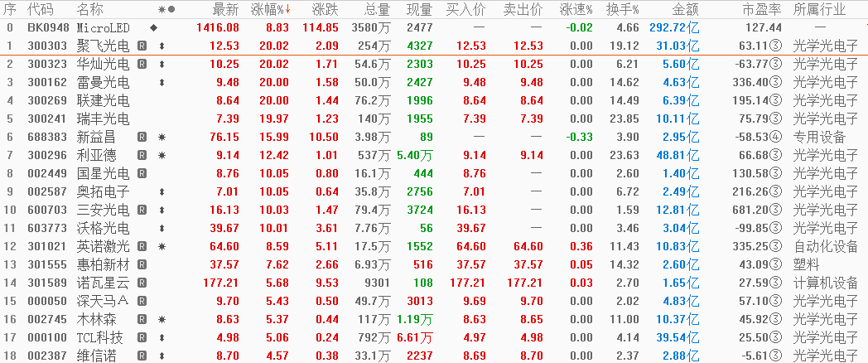Sort by 涨幅% column header
This screenshot has height=363, width=868.
271,9
